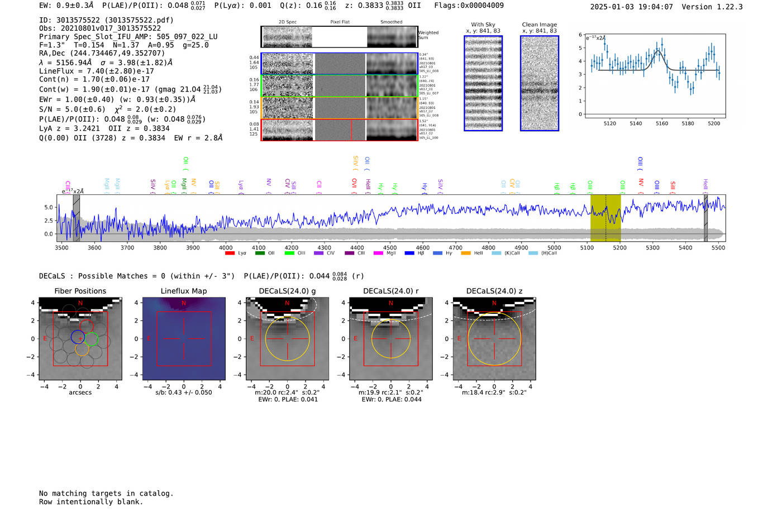Click the ID: 3013575522 text line
Image resolution: width=782 pixels, height=532 pixels.
[x=106, y=20]
